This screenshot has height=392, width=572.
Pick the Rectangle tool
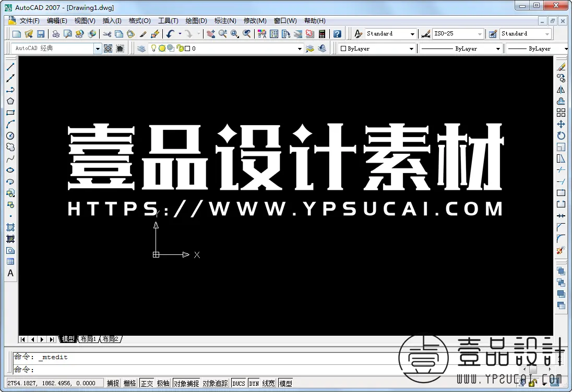click(10, 113)
